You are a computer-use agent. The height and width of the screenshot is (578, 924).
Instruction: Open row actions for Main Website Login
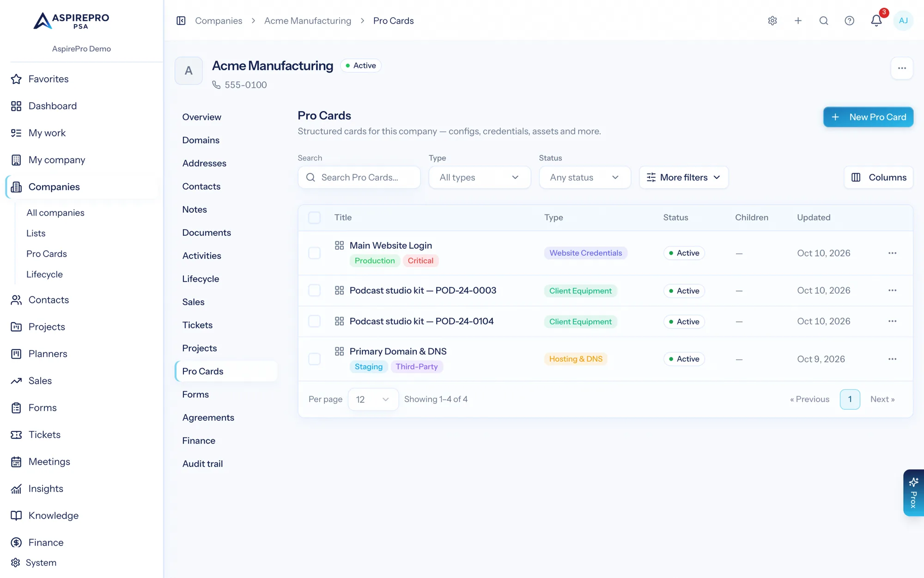coord(892,253)
